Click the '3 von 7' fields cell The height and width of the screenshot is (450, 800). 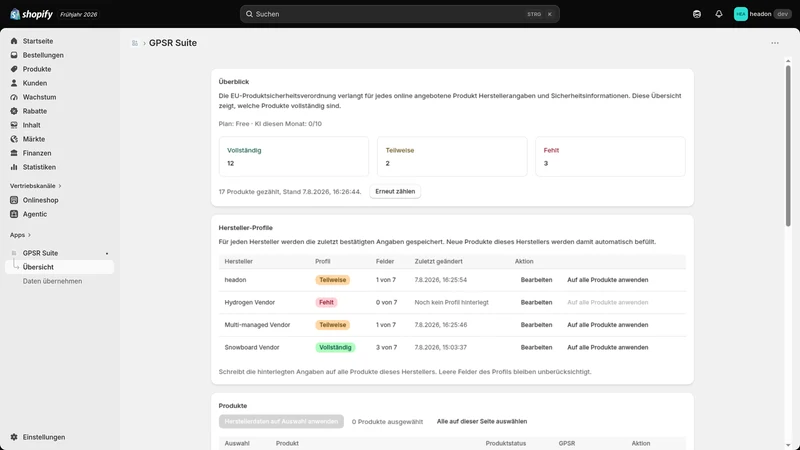coord(387,347)
